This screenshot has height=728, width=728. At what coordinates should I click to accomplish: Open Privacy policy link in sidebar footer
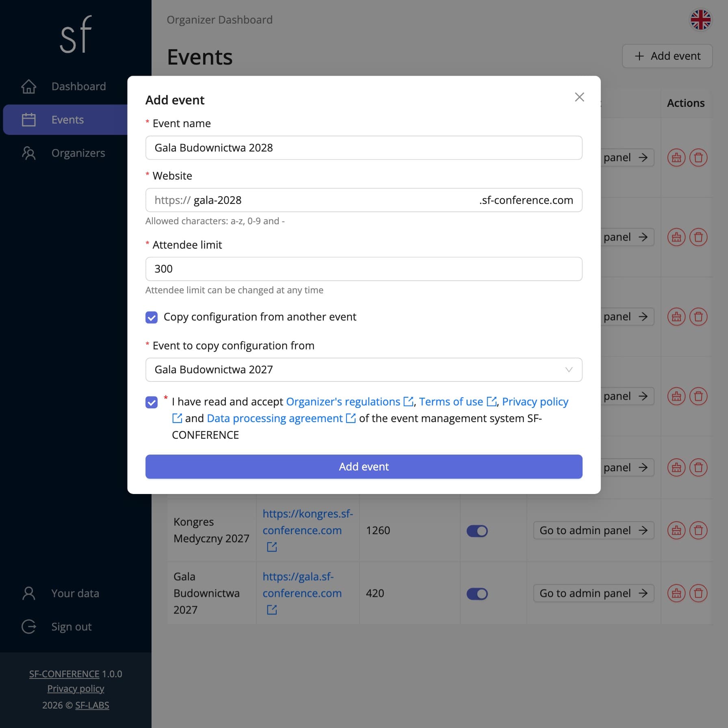click(76, 689)
